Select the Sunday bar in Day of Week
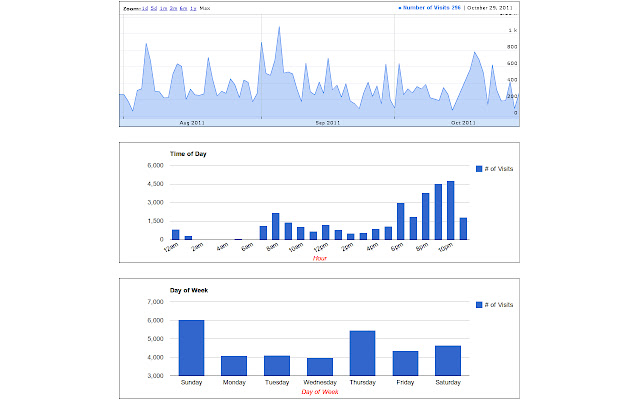Viewport: 640px width, 400px height. (191, 348)
